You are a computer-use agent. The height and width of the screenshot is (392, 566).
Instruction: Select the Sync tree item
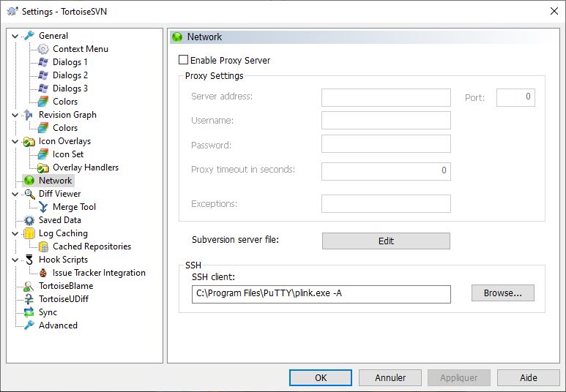point(48,312)
